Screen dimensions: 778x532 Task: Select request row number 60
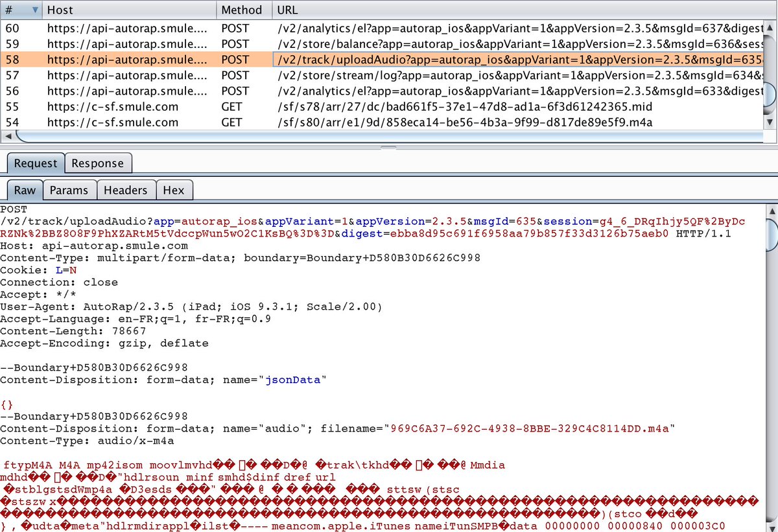point(381,28)
